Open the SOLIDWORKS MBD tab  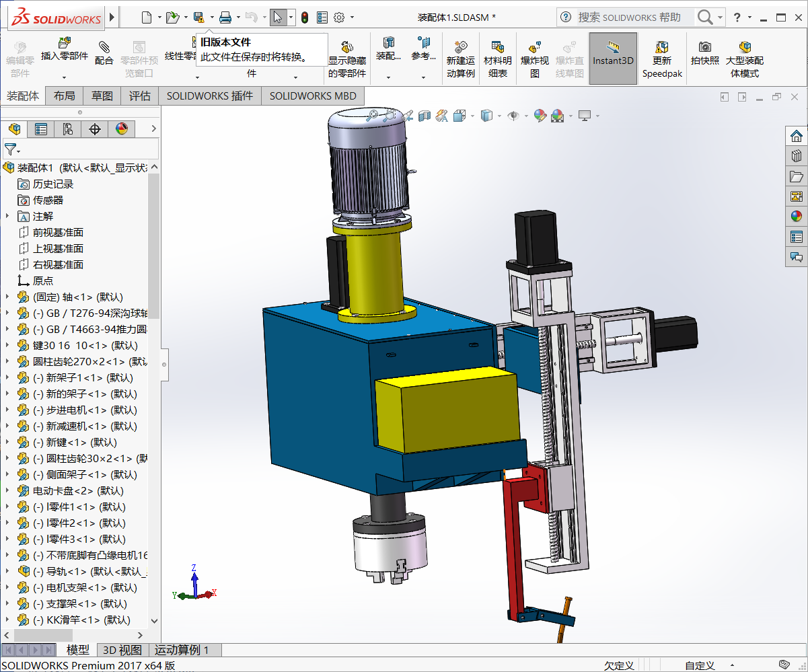point(313,96)
